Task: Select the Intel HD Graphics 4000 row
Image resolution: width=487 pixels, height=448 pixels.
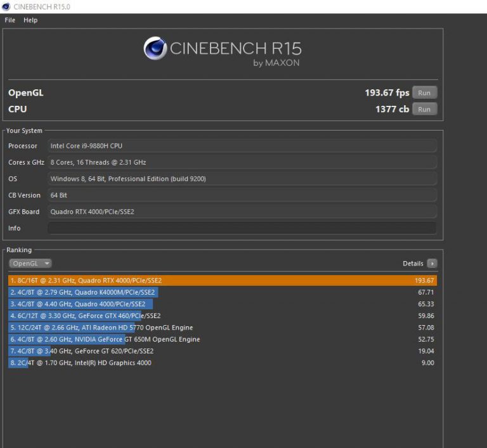Action: (222, 363)
